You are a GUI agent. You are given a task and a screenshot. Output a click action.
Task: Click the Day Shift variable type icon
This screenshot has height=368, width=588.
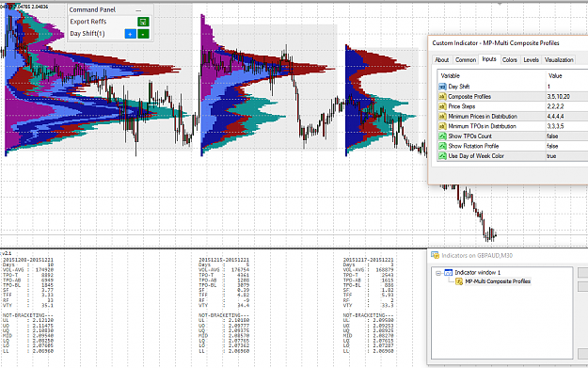coord(442,87)
